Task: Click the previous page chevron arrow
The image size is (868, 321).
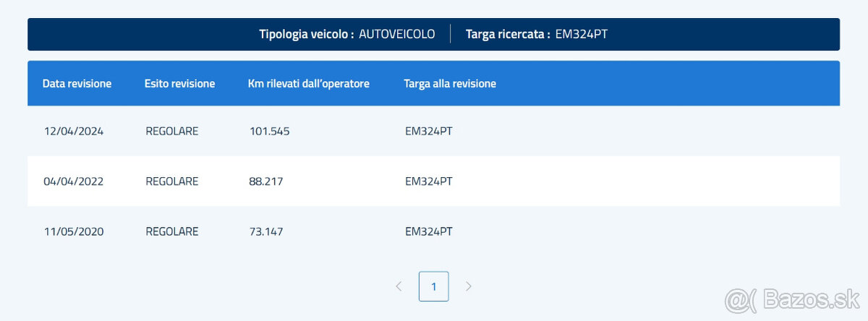Action: (x=399, y=286)
